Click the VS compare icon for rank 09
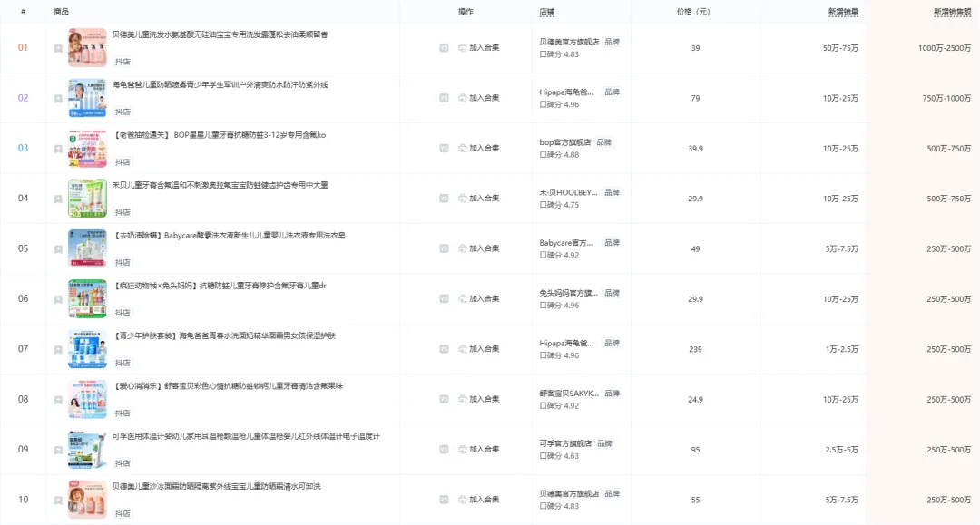Viewport: 980px width, 525px height. click(444, 450)
